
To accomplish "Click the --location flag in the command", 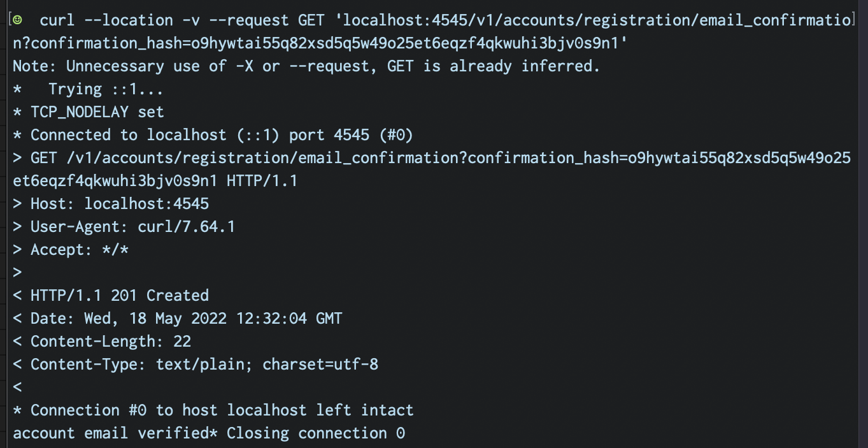I will 128,20.
